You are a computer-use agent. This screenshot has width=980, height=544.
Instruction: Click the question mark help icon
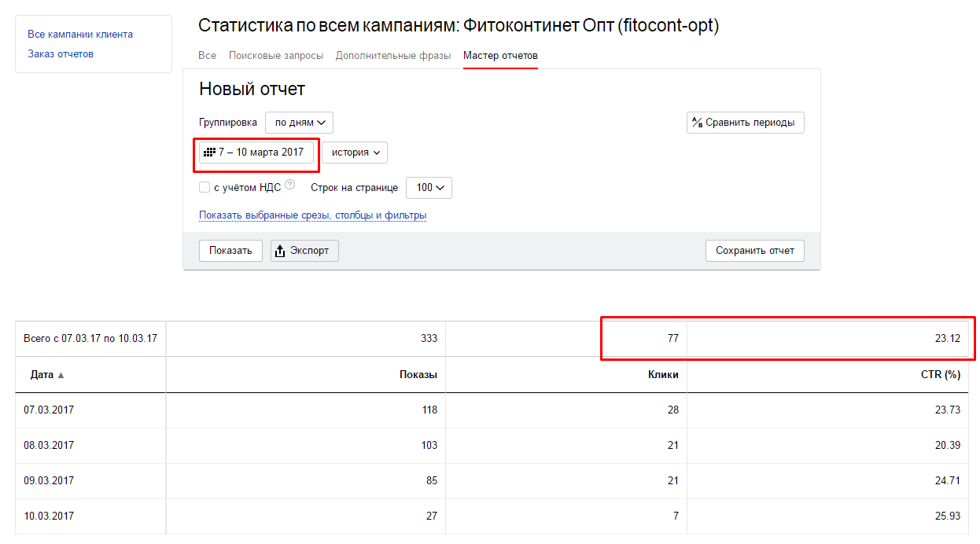[x=290, y=186]
